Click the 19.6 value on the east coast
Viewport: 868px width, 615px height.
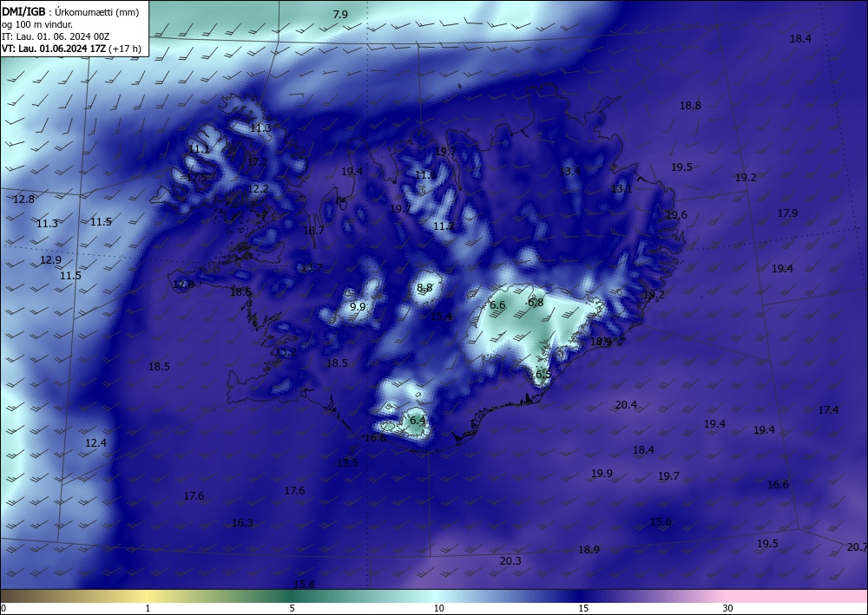tap(676, 214)
